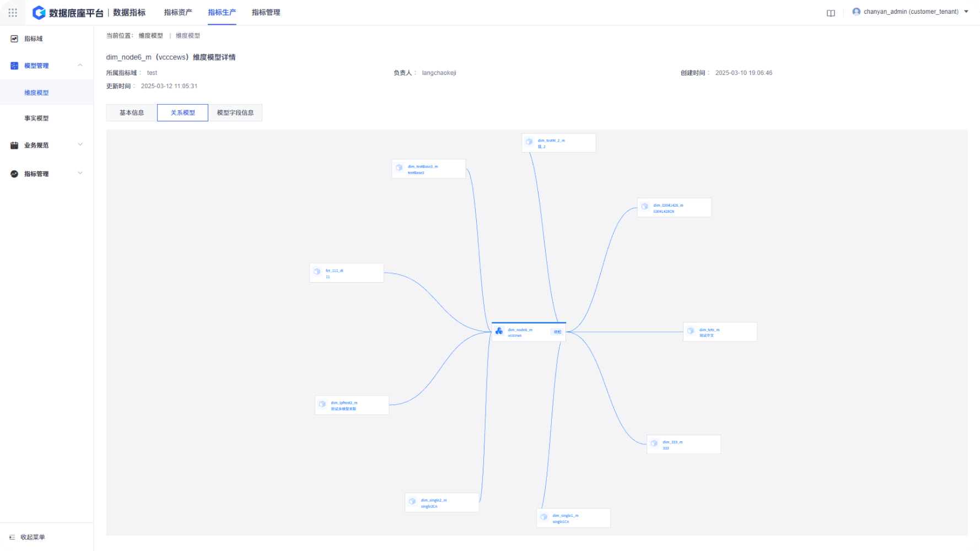Screen dimensions: 980x551
Task: Open the chanyan_admin account dropdown arrow
Action: pyautogui.click(x=966, y=12)
